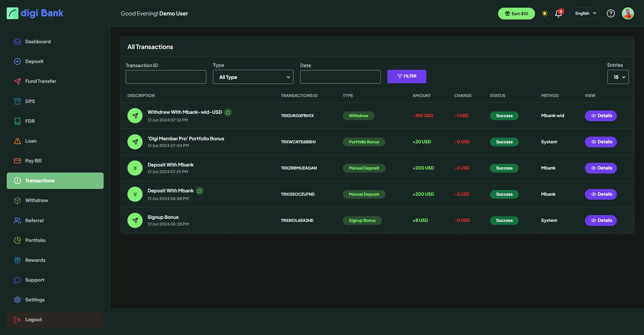Click the Portfolio Bonus type badge
The height and width of the screenshot is (335, 644).
click(x=364, y=142)
